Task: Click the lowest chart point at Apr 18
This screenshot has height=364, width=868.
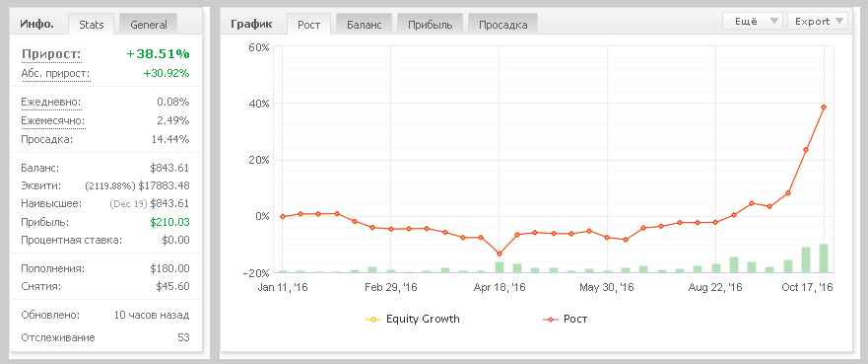Action: (500, 254)
